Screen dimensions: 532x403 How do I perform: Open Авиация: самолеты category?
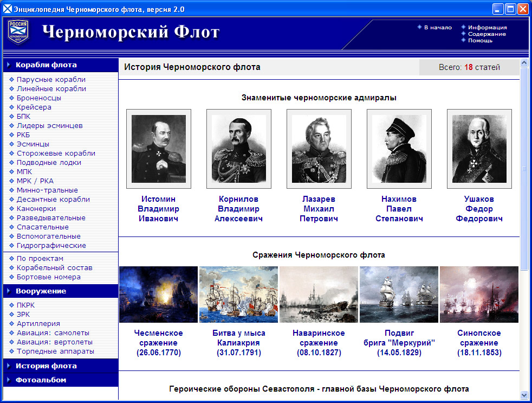pyautogui.click(x=53, y=332)
